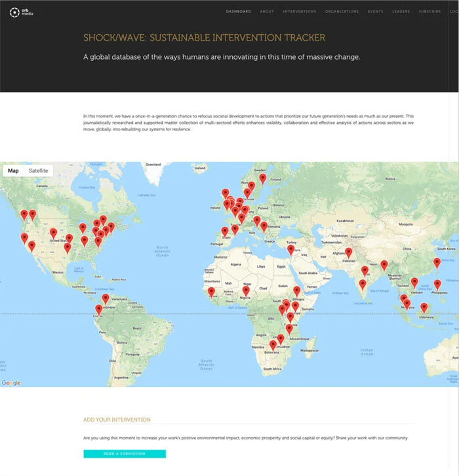
Task: Go to Interventions menu item
Action: (x=299, y=12)
